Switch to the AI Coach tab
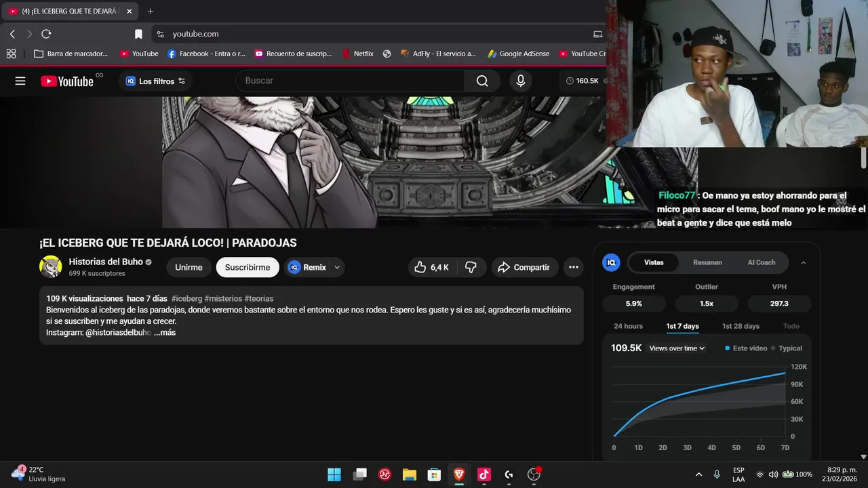Image resolution: width=868 pixels, height=488 pixels. click(x=762, y=262)
